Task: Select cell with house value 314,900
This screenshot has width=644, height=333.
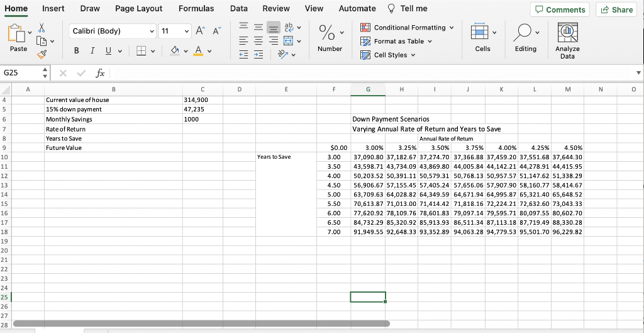Action: [203, 100]
